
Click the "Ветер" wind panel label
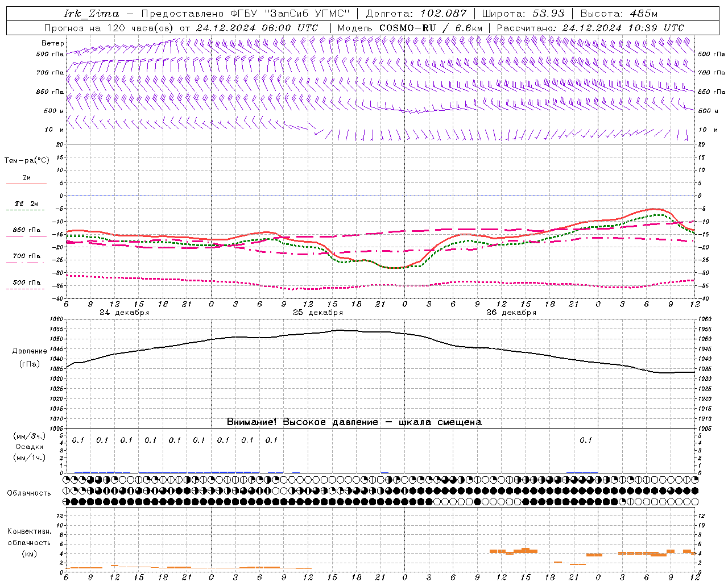(52, 43)
